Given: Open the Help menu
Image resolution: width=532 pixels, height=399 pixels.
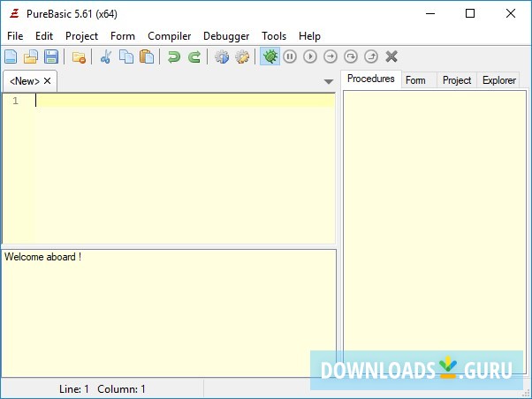Looking at the screenshot, I should point(309,36).
